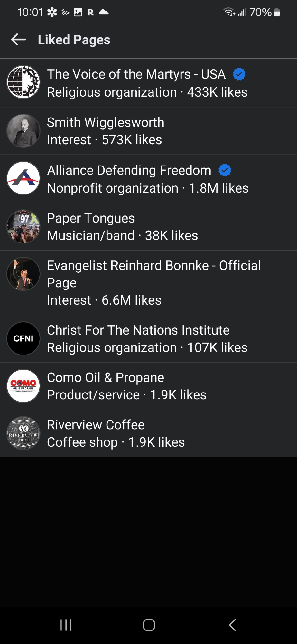This screenshot has width=297, height=644.
Task: Tap Como Oil & Propane logo
Action: click(23, 386)
